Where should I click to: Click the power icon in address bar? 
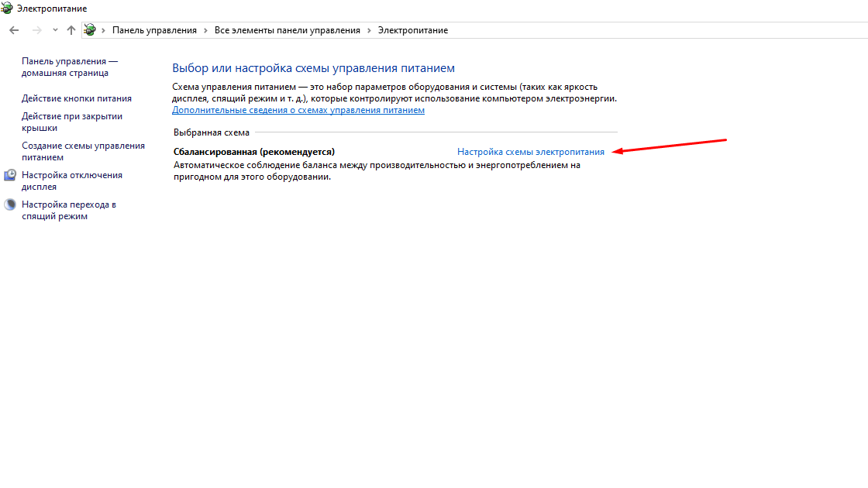[x=90, y=30]
